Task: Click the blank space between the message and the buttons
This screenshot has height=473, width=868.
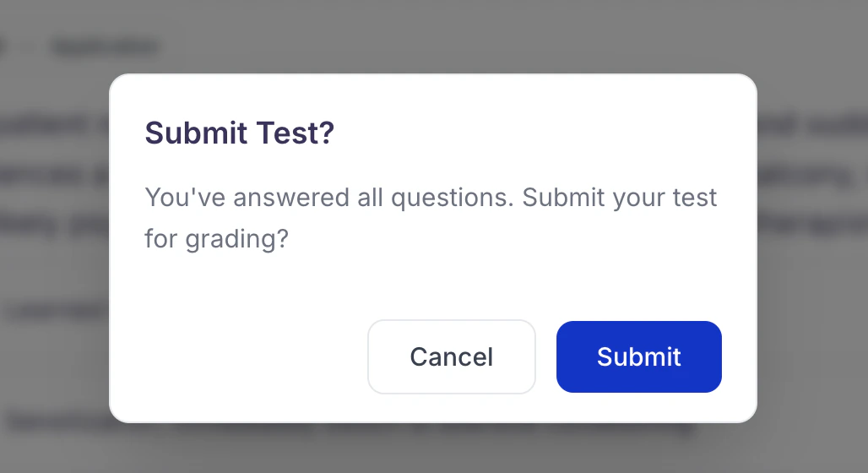Action: (x=433, y=285)
